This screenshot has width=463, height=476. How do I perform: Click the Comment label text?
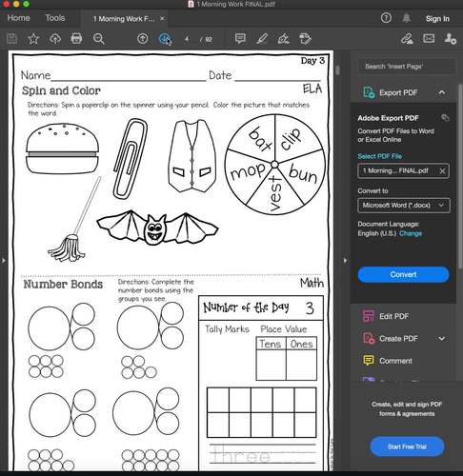point(395,361)
